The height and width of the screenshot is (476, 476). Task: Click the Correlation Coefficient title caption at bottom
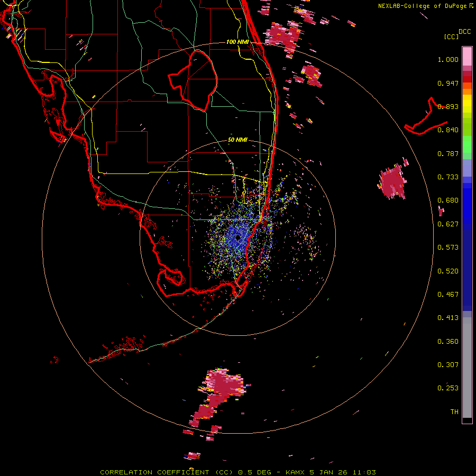coord(238,472)
